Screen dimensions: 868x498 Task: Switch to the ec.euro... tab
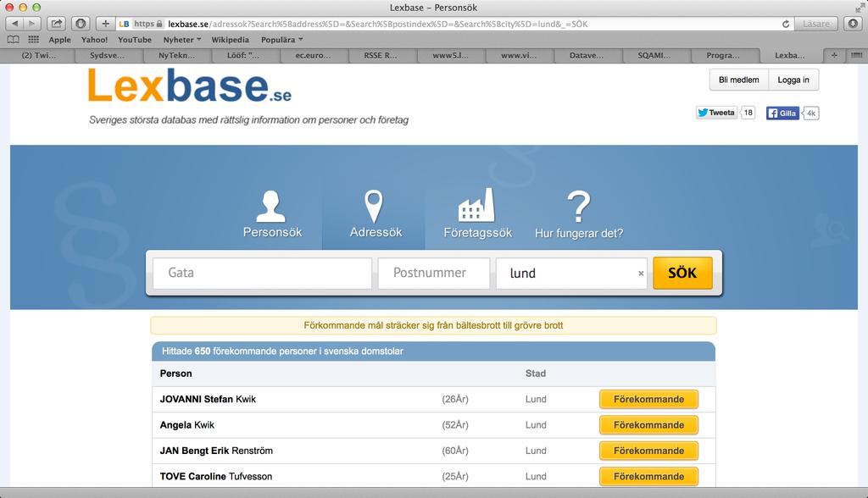tap(313, 55)
